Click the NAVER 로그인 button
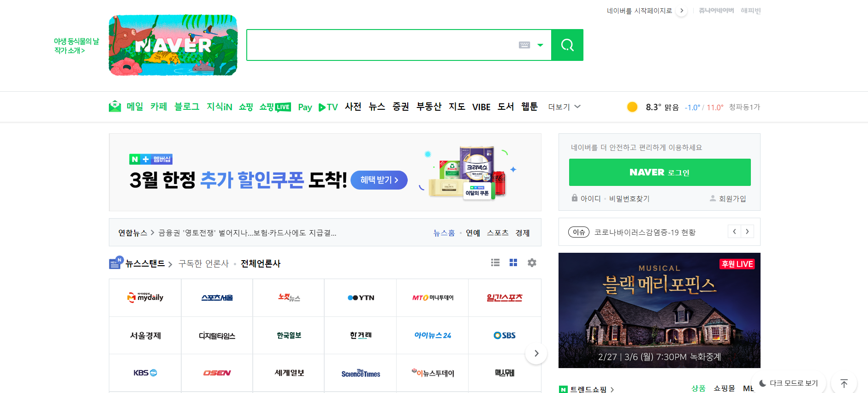This screenshot has width=868, height=393. [x=660, y=173]
